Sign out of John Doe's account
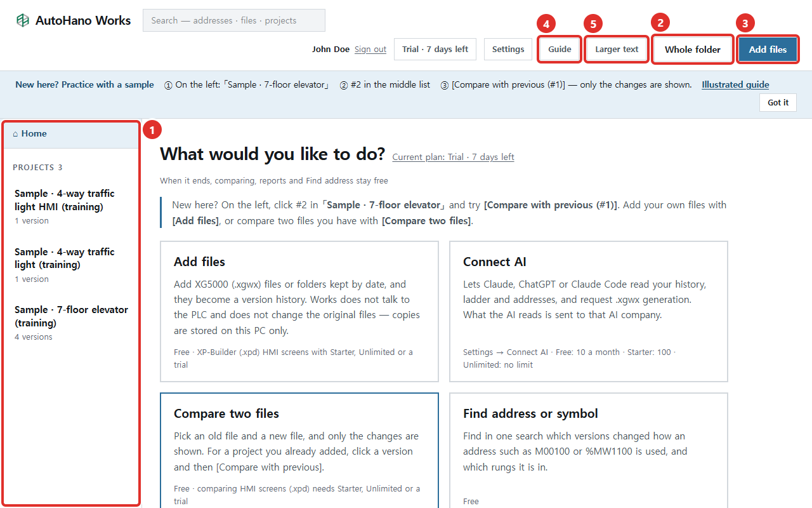 (x=370, y=50)
